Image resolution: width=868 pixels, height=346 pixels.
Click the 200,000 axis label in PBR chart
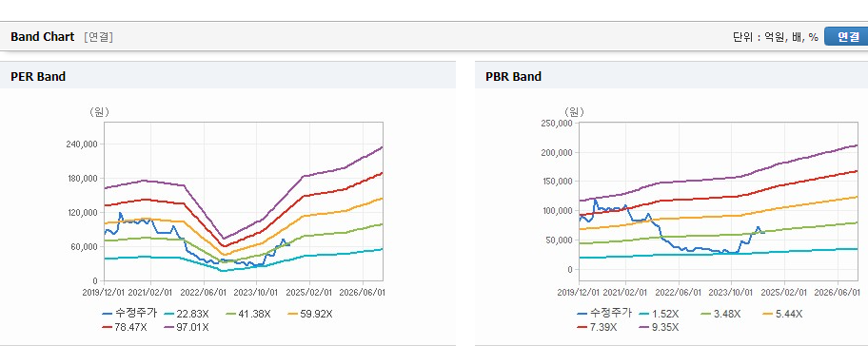pyautogui.click(x=557, y=152)
